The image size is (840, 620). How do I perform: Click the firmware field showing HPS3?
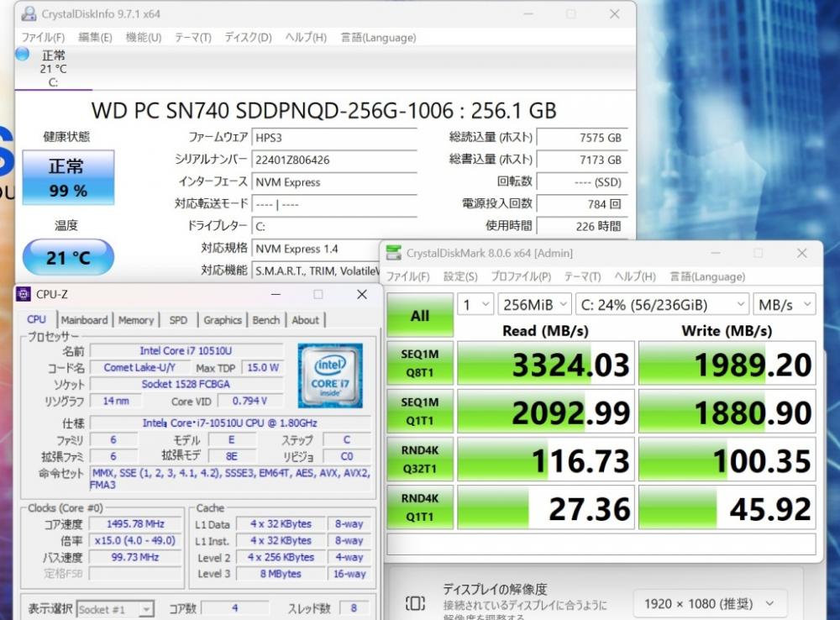coord(334,138)
